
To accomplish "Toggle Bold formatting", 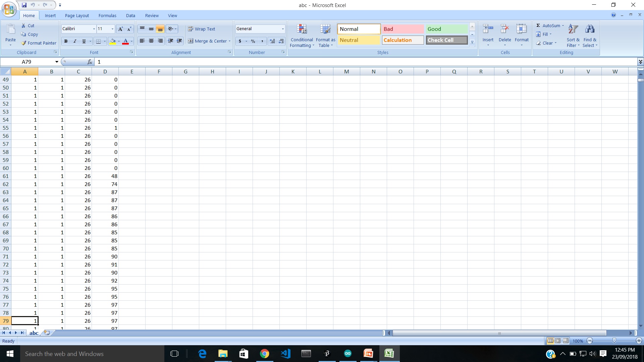I will [x=66, y=41].
